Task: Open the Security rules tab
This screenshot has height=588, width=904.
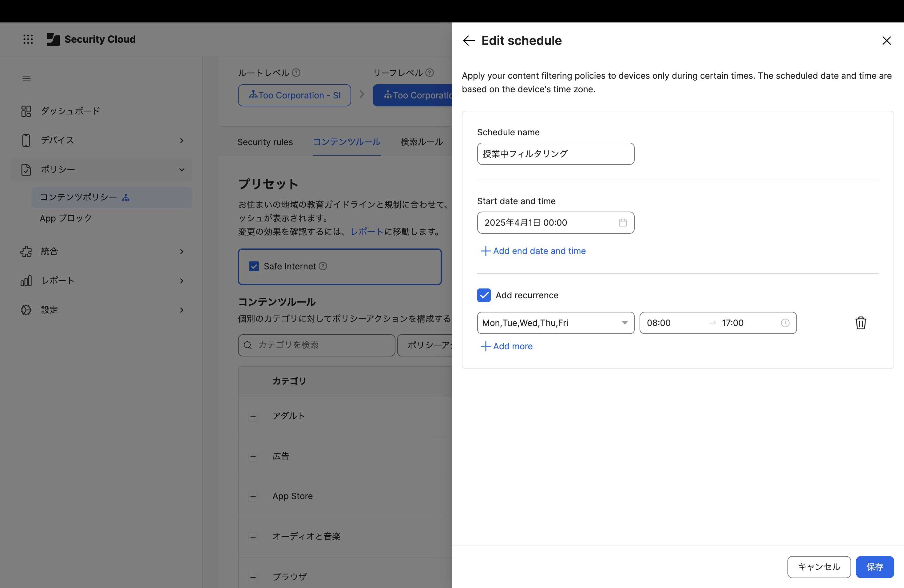Action: (265, 142)
